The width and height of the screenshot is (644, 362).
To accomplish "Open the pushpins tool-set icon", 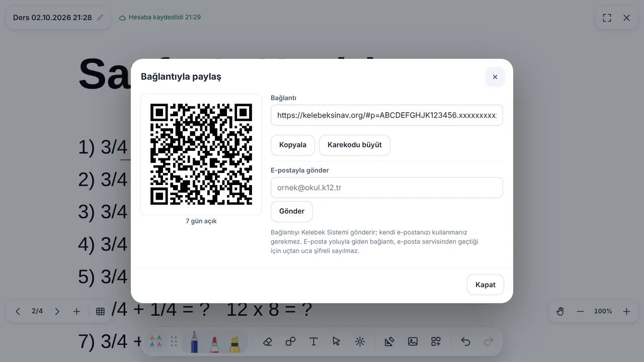I will point(156,341).
